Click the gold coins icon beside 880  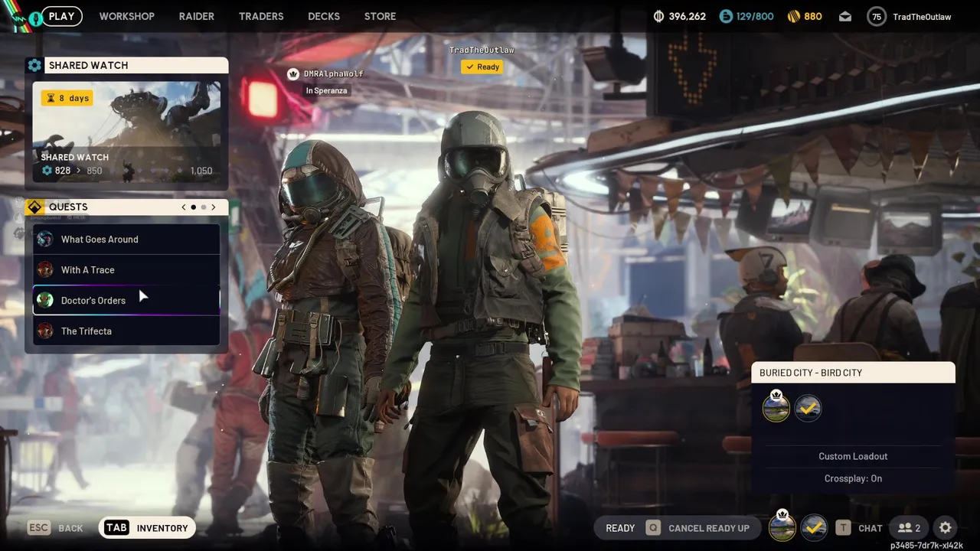(794, 16)
